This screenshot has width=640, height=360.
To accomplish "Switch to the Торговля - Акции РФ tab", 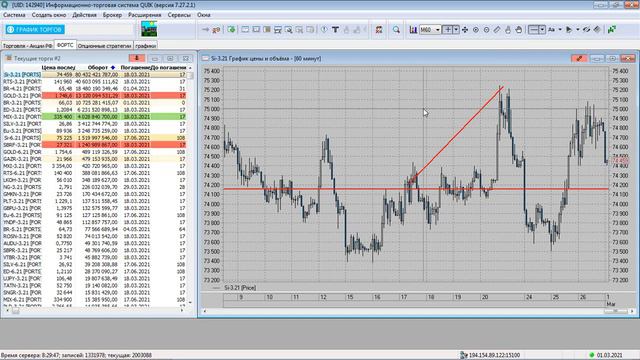I will point(27,46).
